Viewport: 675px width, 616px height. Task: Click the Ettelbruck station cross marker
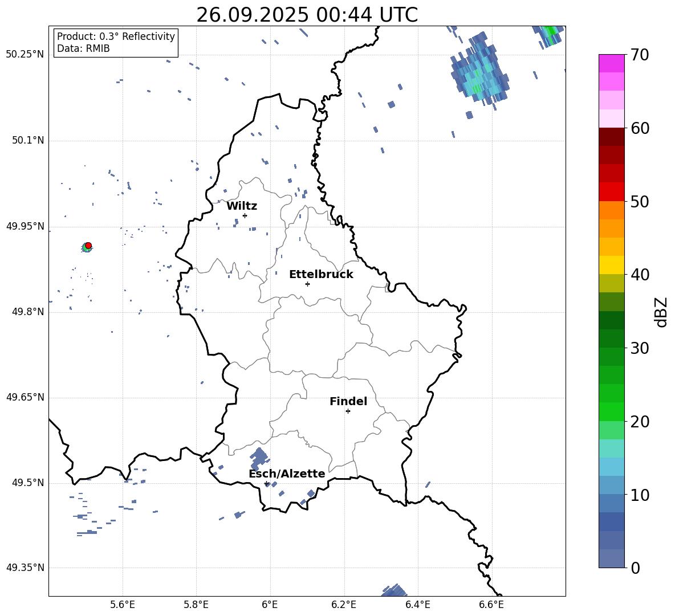(307, 284)
